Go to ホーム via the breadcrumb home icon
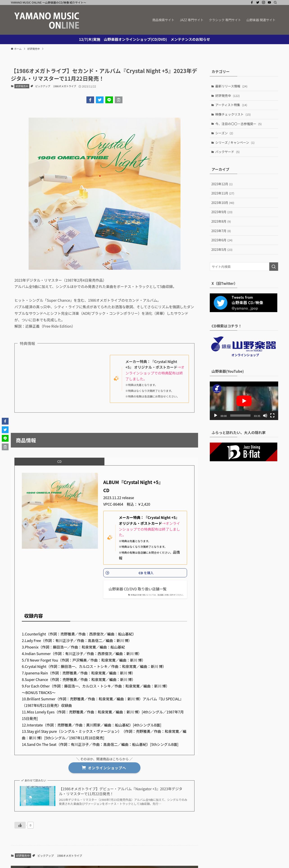Image resolution: width=289 pixels, height=868 pixels. click(16, 49)
